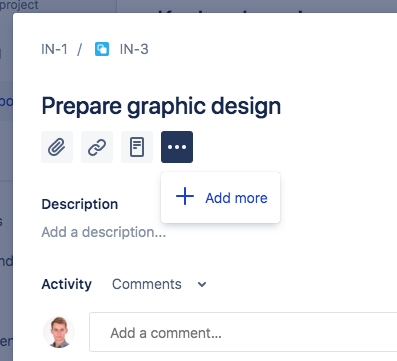Click the Add a description field
397x361 pixels.
tap(104, 232)
